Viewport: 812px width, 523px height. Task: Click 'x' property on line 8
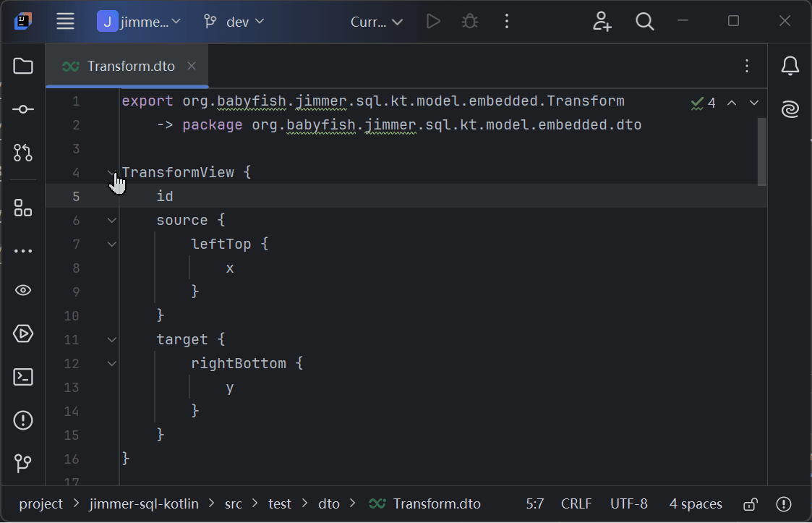click(230, 268)
